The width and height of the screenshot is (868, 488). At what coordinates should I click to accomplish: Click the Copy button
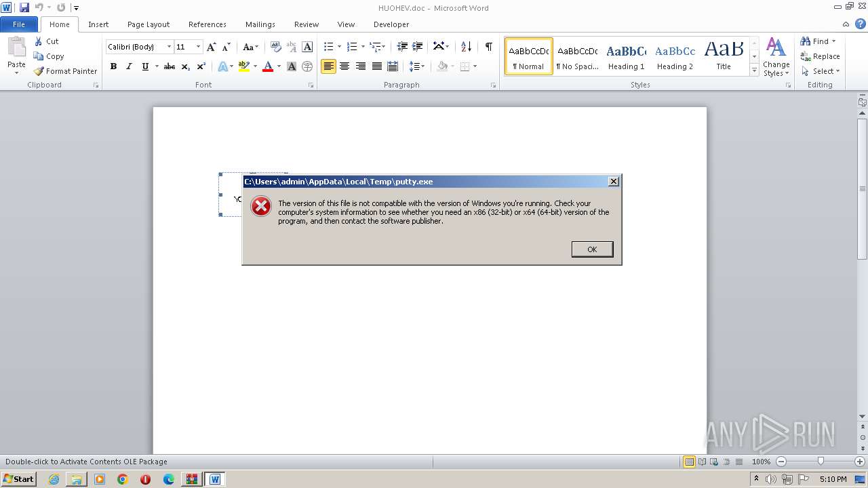(x=49, y=56)
